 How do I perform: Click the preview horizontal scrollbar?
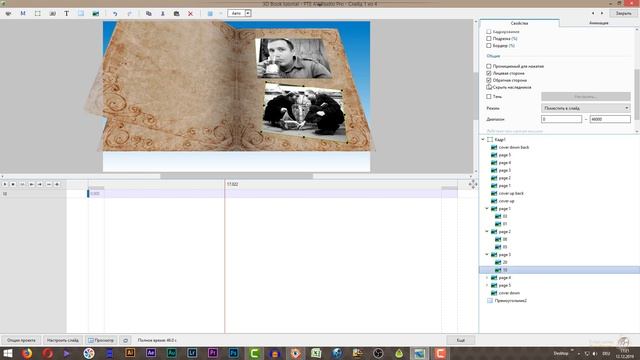(236, 176)
